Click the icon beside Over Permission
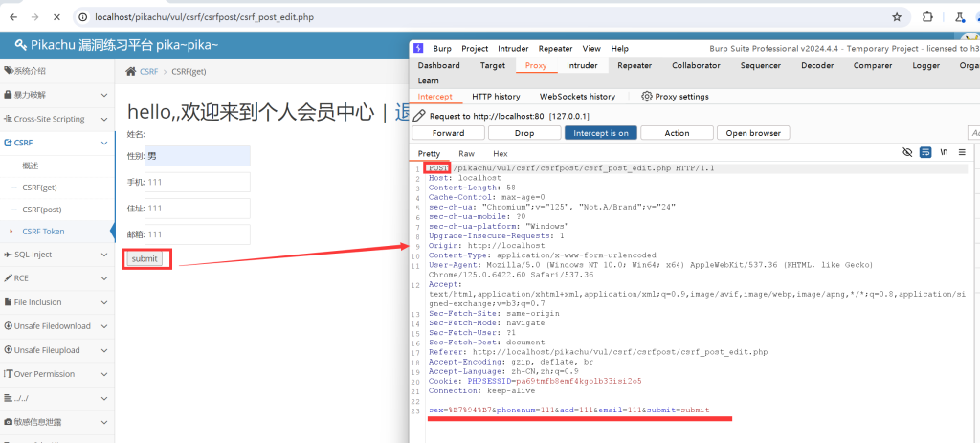 click(x=9, y=374)
